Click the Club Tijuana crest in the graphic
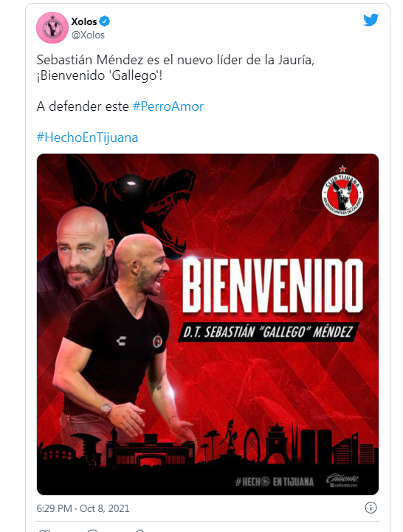 [x=342, y=191]
